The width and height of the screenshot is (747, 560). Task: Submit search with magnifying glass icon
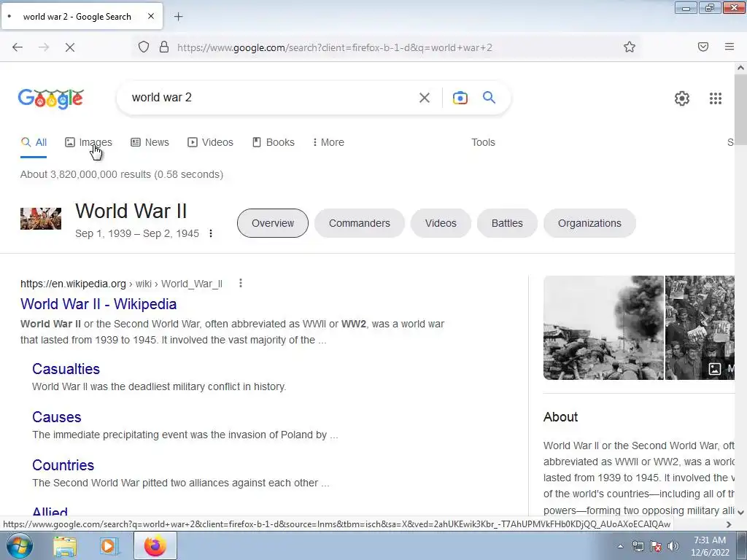[x=489, y=97]
